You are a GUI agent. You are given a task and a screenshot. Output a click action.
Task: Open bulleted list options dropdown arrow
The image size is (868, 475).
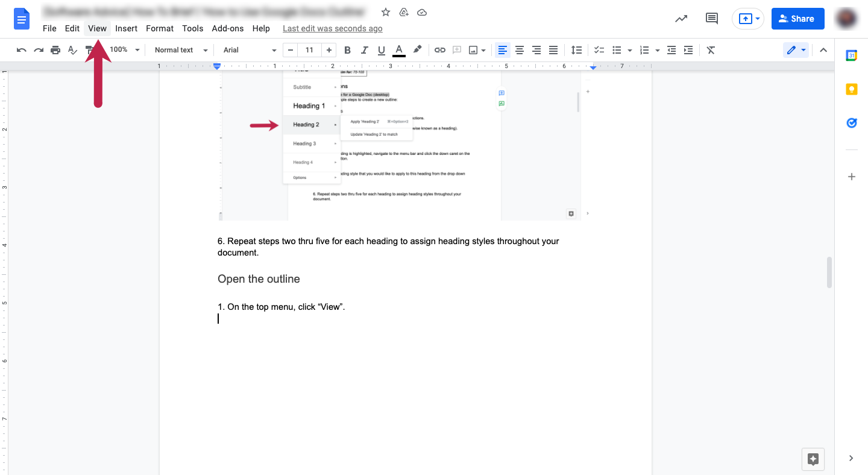click(630, 50)
